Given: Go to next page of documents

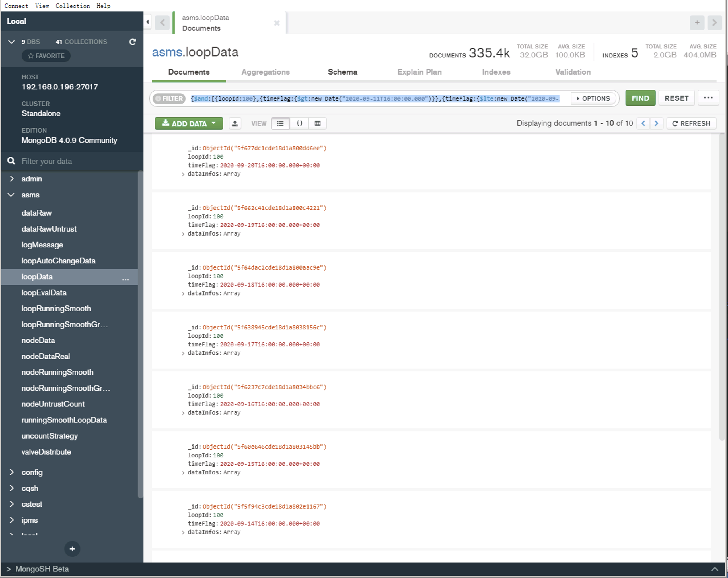Looking at the screenshot, I should [x=656, y=123].
